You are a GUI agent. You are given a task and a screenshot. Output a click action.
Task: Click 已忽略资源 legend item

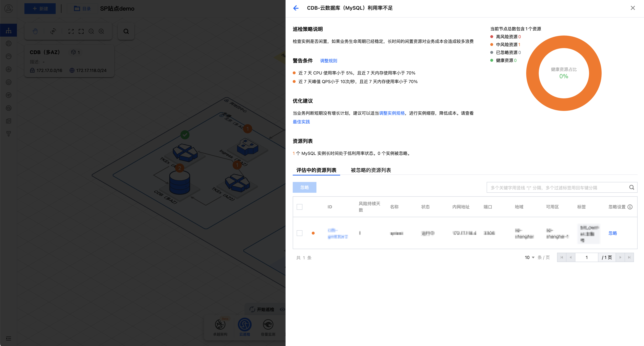coord(506,52)
